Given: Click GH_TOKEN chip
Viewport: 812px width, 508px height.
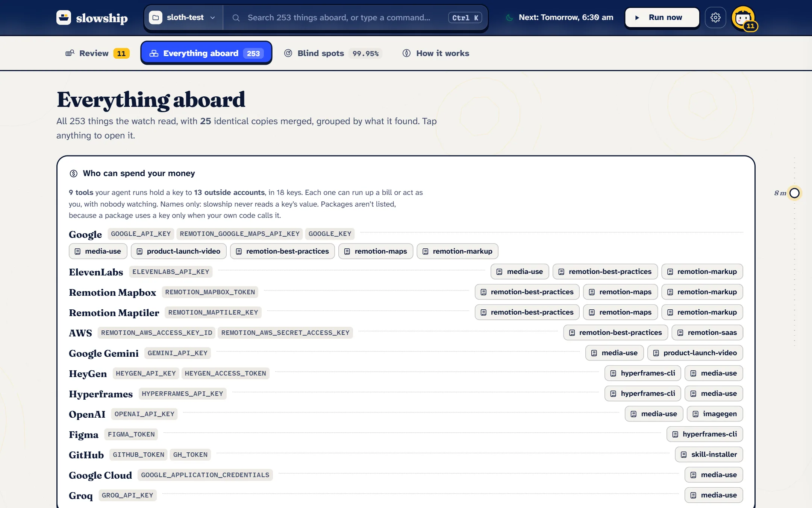Looking at the screenshot, I should (x=190, y=455).
